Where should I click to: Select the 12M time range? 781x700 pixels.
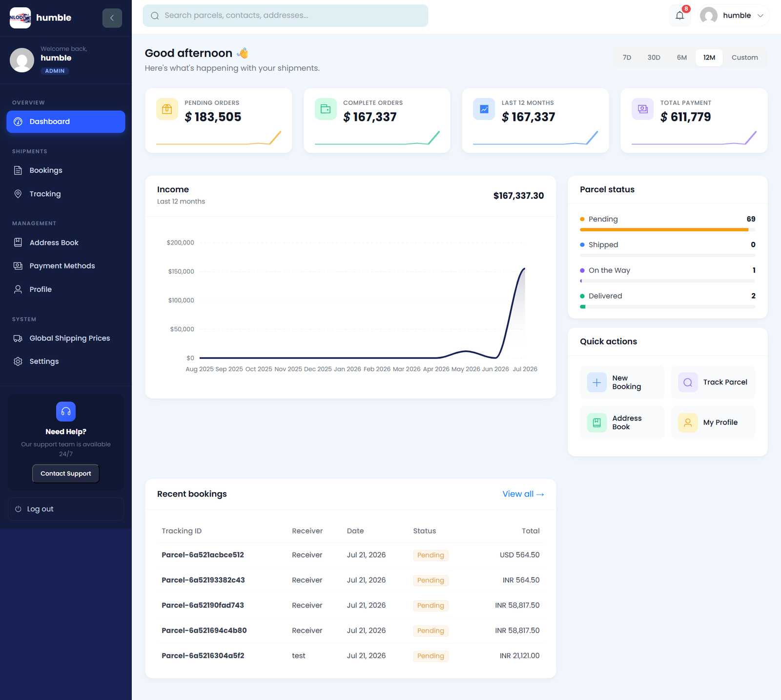coord(709,58)
